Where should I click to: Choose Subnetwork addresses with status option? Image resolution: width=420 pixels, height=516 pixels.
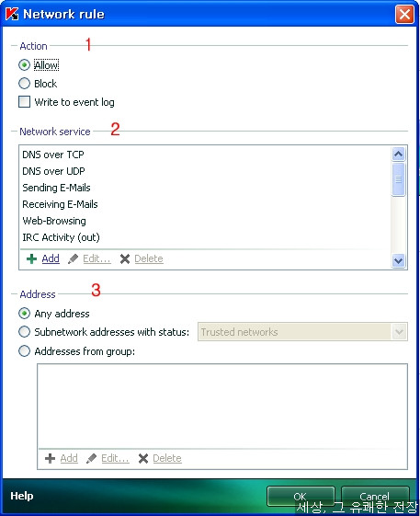tap(24, 332)
